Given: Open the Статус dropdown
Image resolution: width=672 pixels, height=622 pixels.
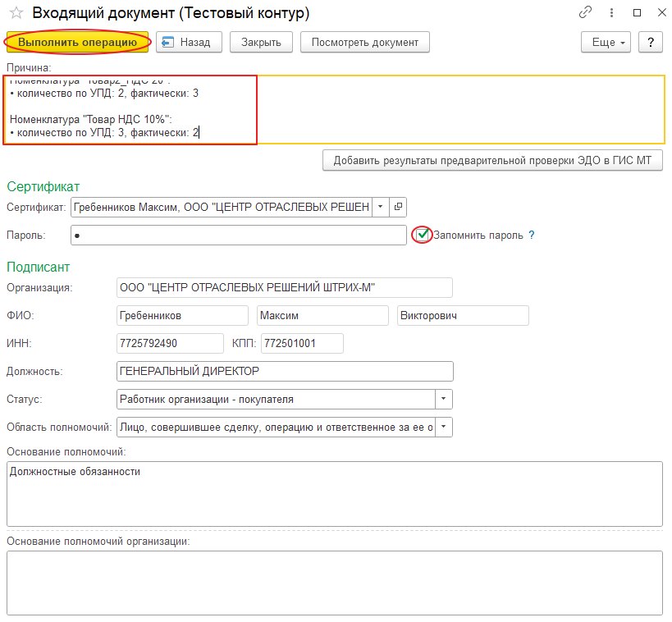Looking at the screenshot, I should point(444,399).
